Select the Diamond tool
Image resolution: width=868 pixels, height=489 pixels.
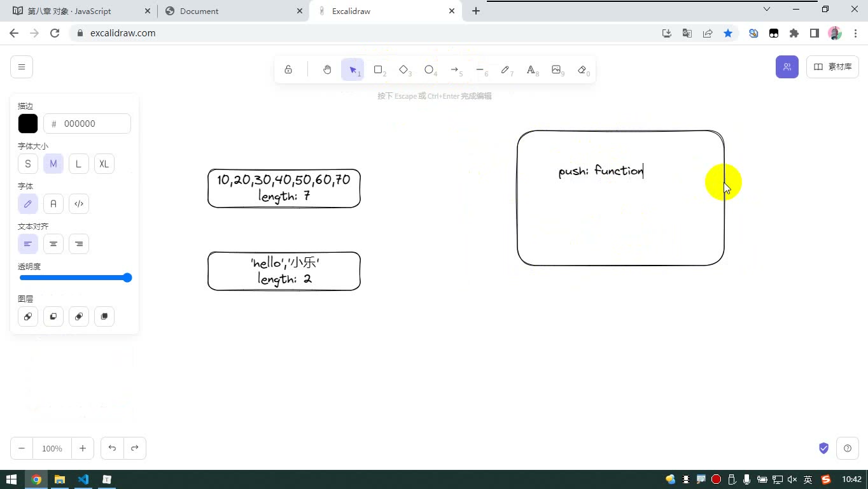403,69
